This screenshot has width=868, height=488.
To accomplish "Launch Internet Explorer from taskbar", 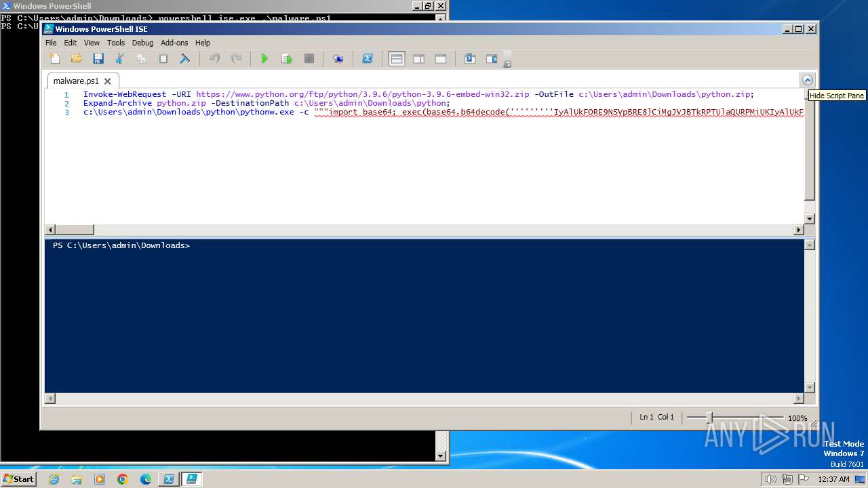I will [x=54, y=479].
